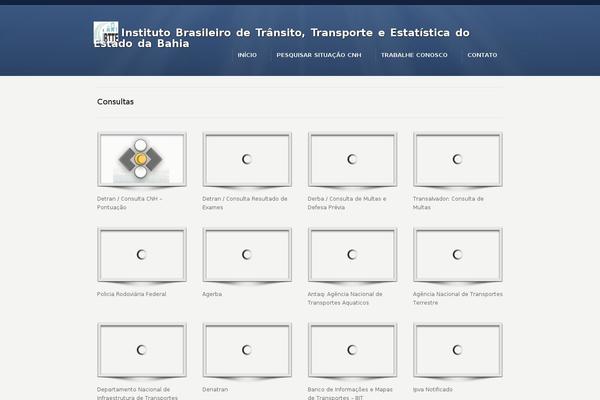Screen dimensions: 600x400
Task: Click the Ipva Notificado thumbnail image
Action: pyautogui.click(x=458, y=350)
